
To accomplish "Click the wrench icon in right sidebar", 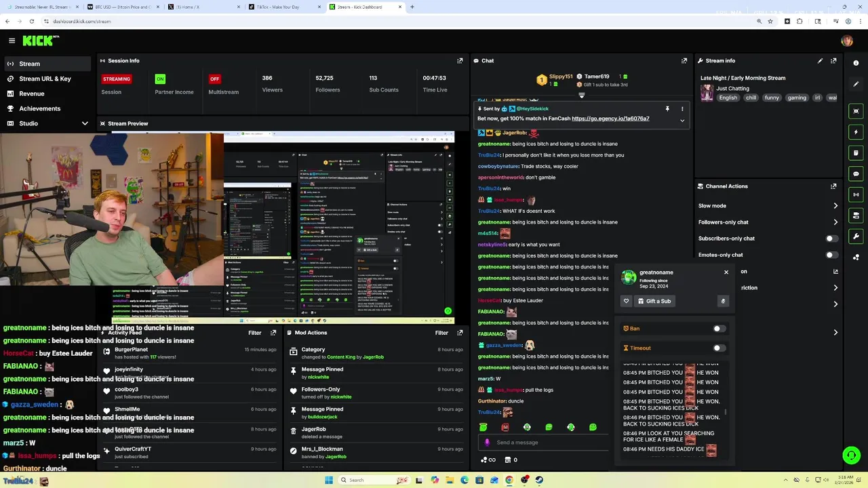I will [x=856, y=237].
